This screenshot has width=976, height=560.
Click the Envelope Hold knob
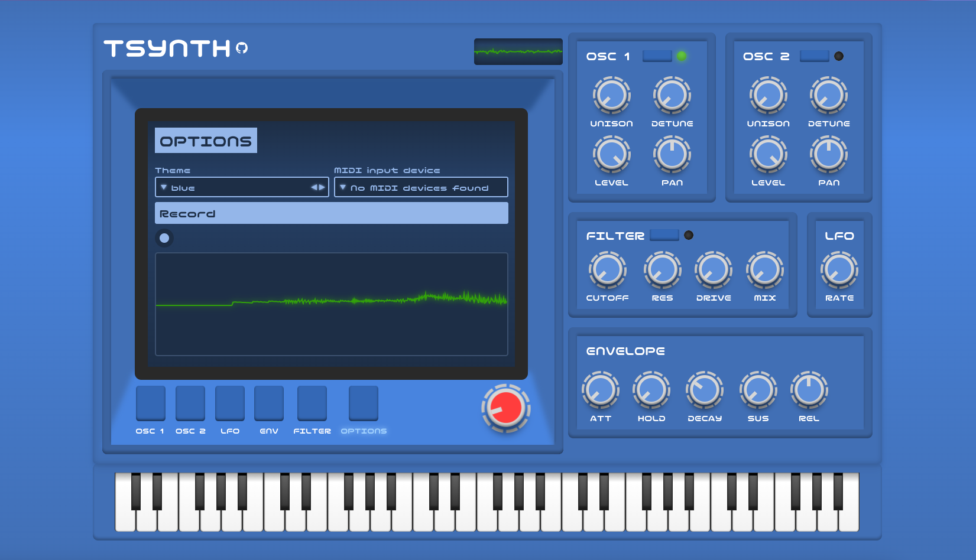click(x=651, y=390)
